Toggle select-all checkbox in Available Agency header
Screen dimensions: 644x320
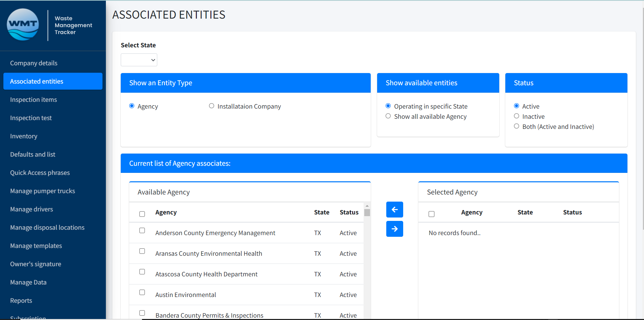coord(142,214)
